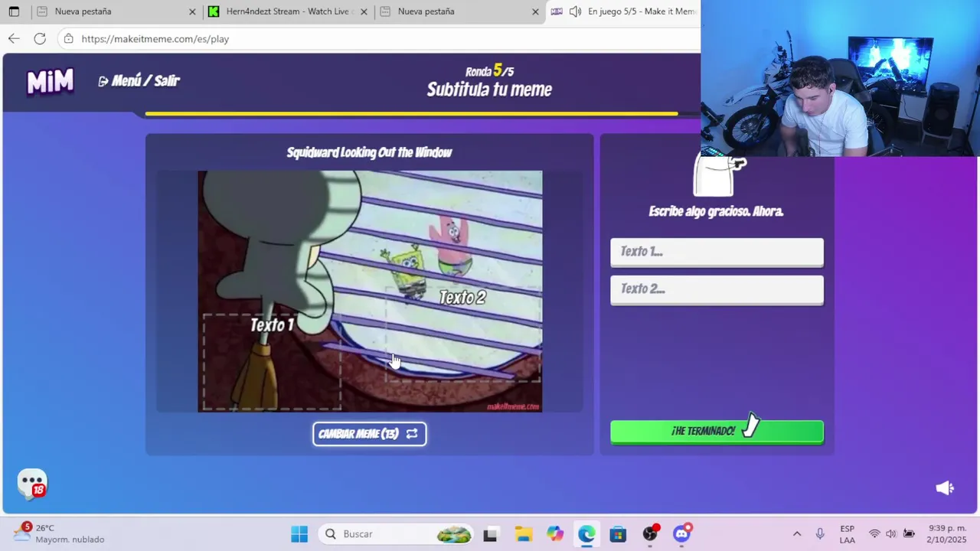This screenshot has height=551, width=980.
Task: Switch to the second Nueva pestaña tab
Action: pyautogui.click(x=426, y=11)
